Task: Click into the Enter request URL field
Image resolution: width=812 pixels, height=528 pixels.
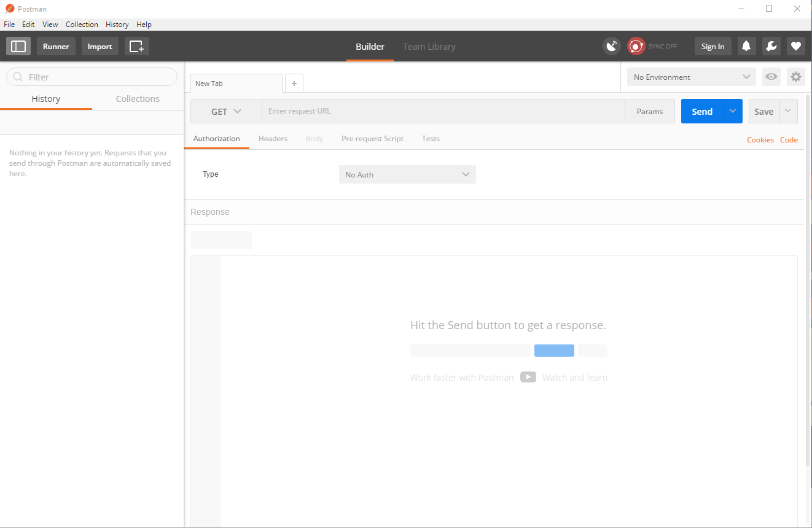Action: (x=443, y=111)
